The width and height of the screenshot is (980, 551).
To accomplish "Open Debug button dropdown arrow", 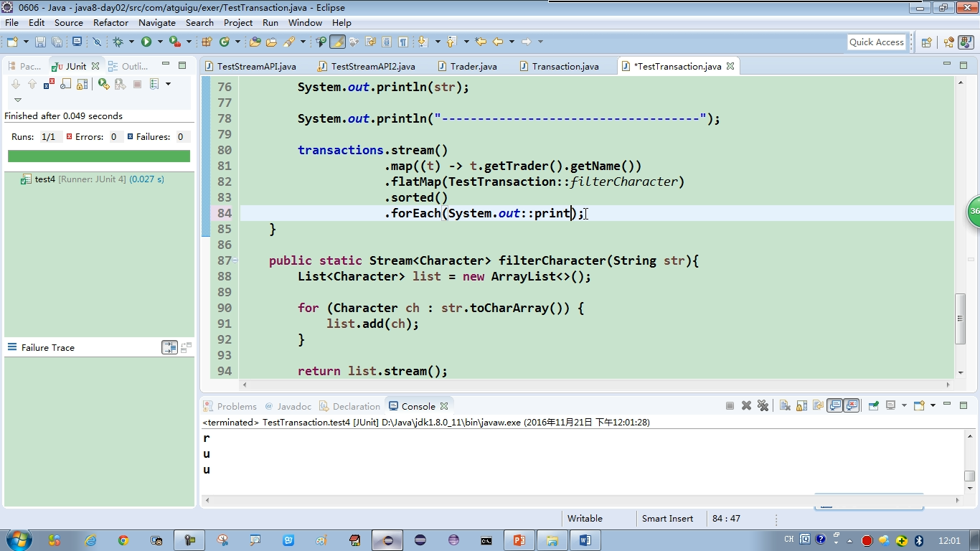I will pos(131,42).
